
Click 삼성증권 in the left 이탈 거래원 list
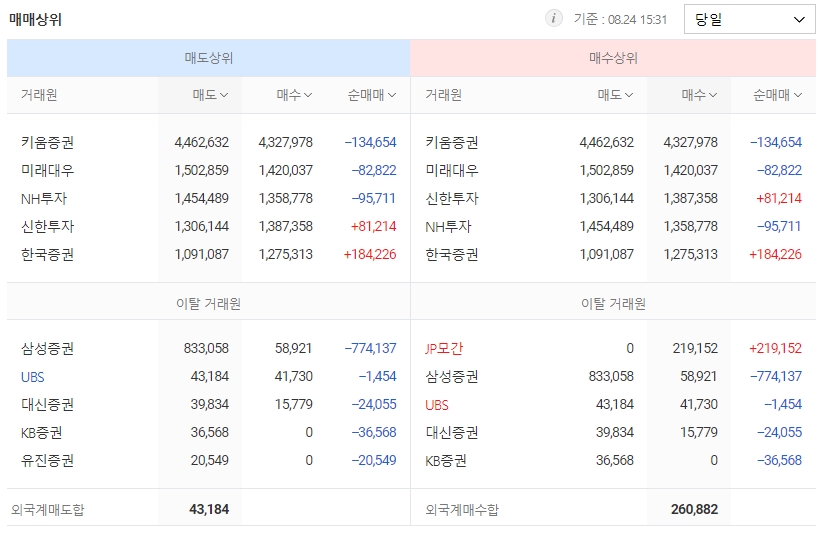coord(48,349)
